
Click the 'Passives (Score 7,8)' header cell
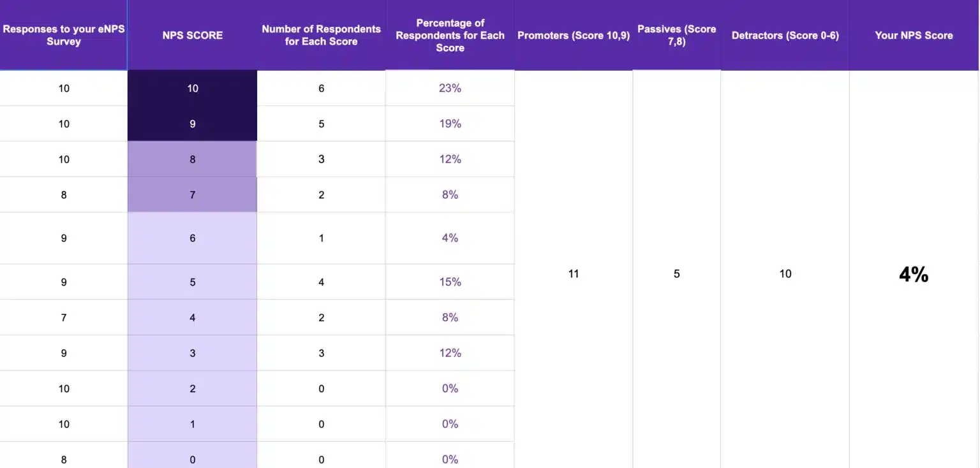pos(676,35)
